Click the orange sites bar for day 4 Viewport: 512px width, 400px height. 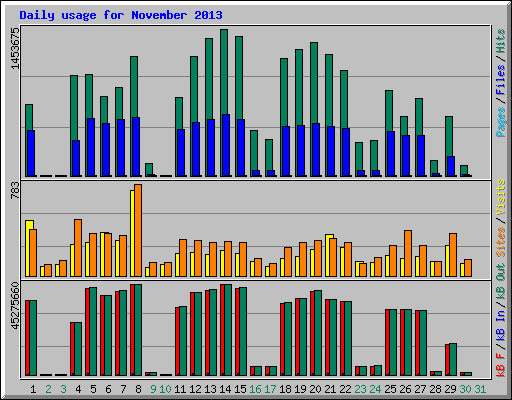(78, 248)
